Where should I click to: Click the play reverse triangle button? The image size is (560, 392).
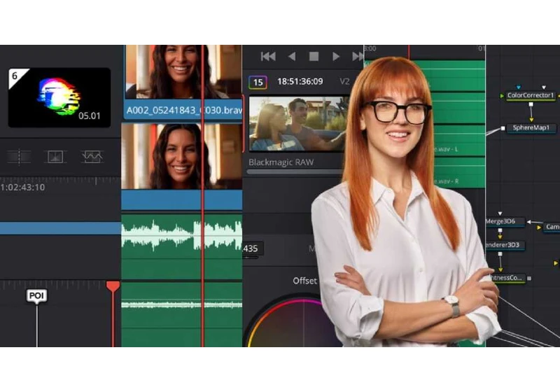tap(292, 57)
